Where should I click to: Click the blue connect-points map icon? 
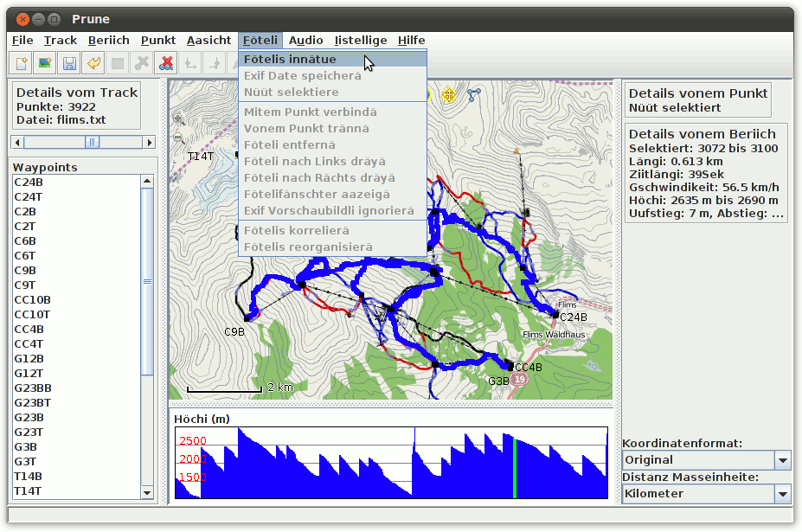pyautogui.click(x=474, y=94)
